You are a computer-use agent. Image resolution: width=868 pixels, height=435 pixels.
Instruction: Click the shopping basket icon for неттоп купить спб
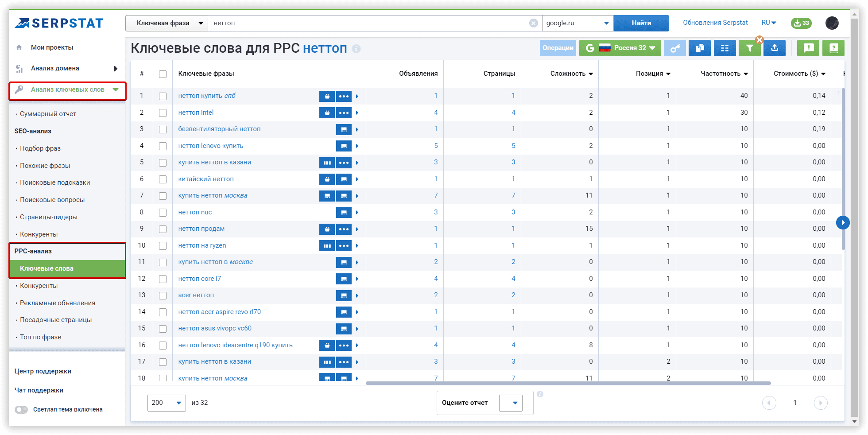click(327, 96)
